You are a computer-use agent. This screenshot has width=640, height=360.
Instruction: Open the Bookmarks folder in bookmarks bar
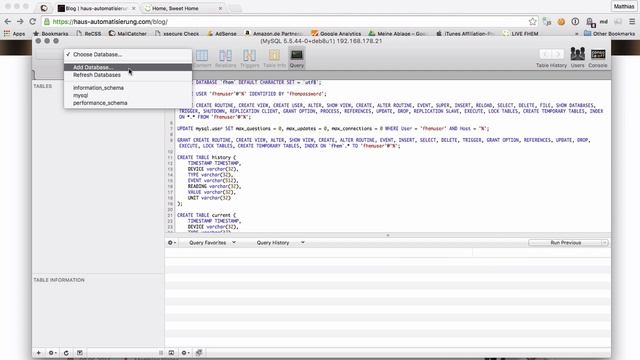coord(51,33)
